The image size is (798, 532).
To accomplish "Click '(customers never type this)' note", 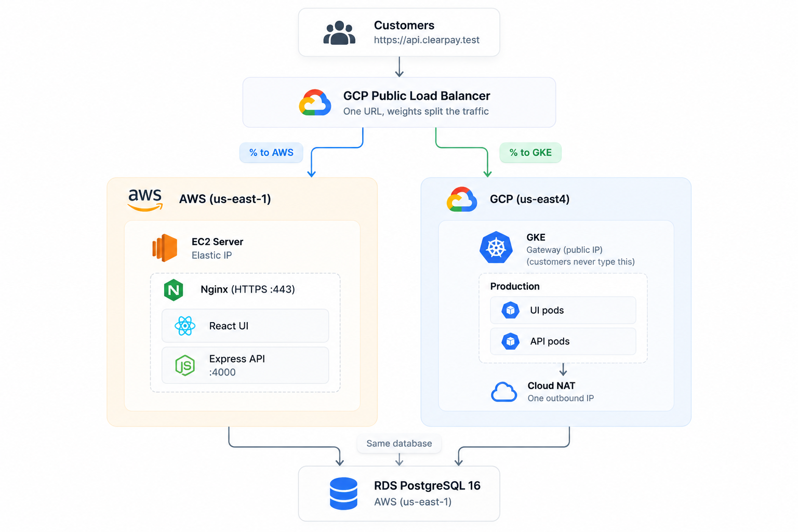I will pos(580,262).
